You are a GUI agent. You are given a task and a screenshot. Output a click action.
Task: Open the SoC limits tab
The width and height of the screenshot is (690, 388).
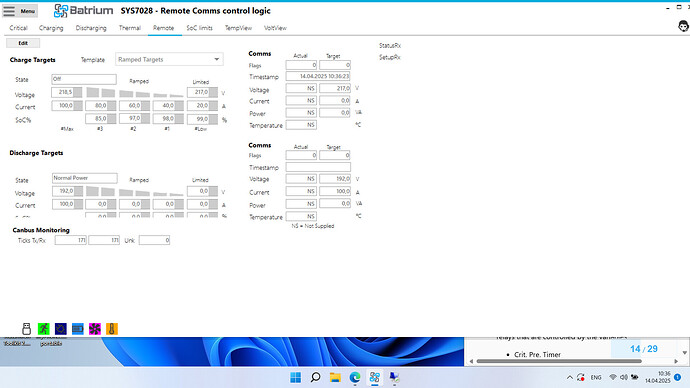[x=199, y=28]
